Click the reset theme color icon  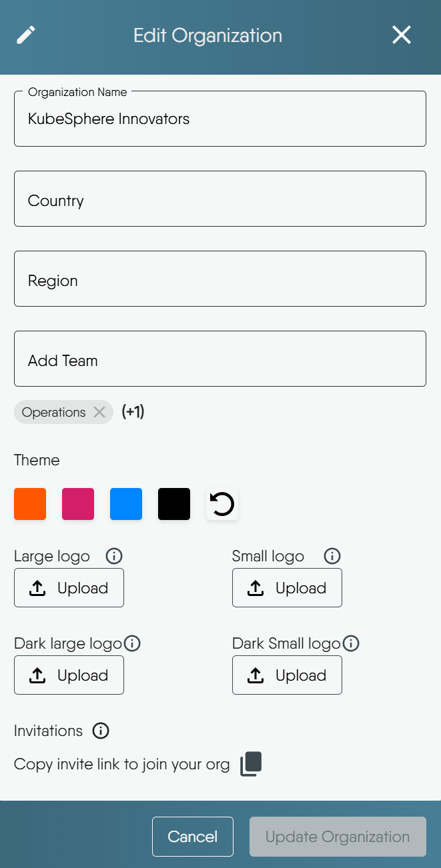tap(222, 504)
